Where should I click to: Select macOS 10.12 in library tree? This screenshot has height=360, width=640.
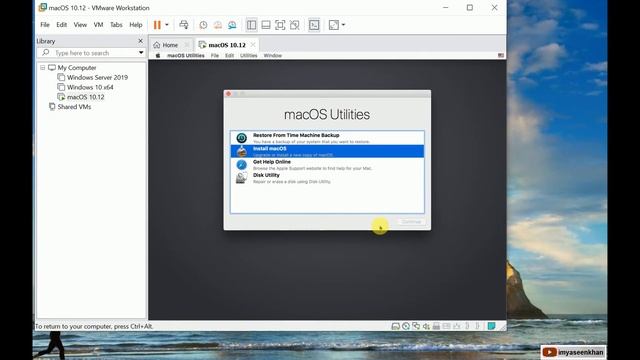(85, 97)
